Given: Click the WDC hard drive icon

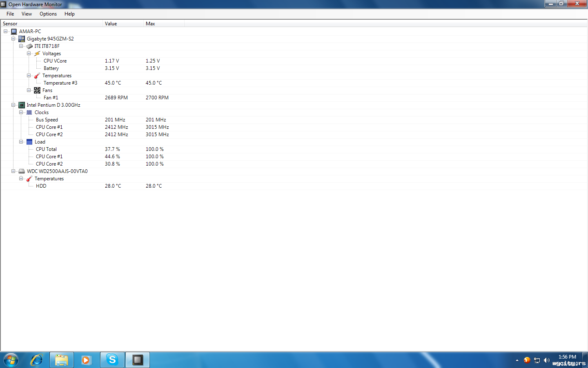Looking at the screenshot, I should 22,171.
